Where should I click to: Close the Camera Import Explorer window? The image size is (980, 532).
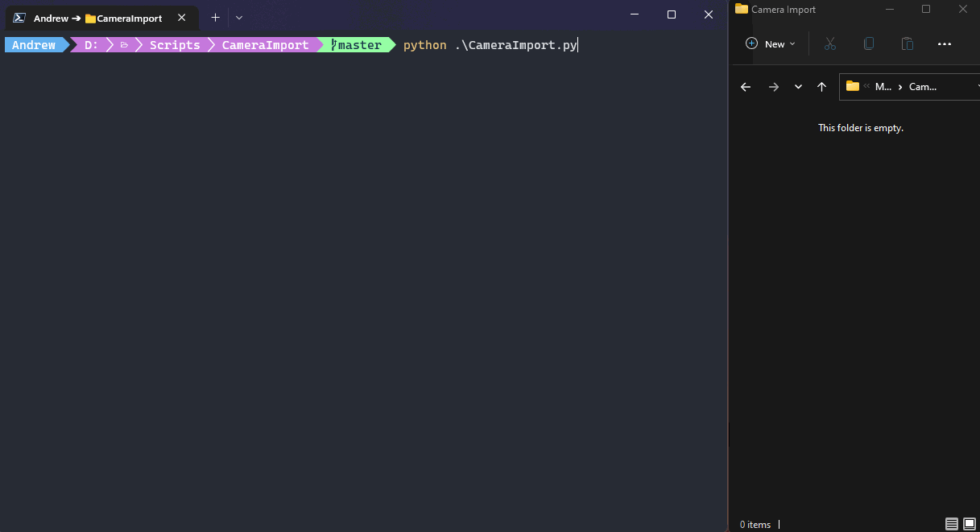coord(963,9)
